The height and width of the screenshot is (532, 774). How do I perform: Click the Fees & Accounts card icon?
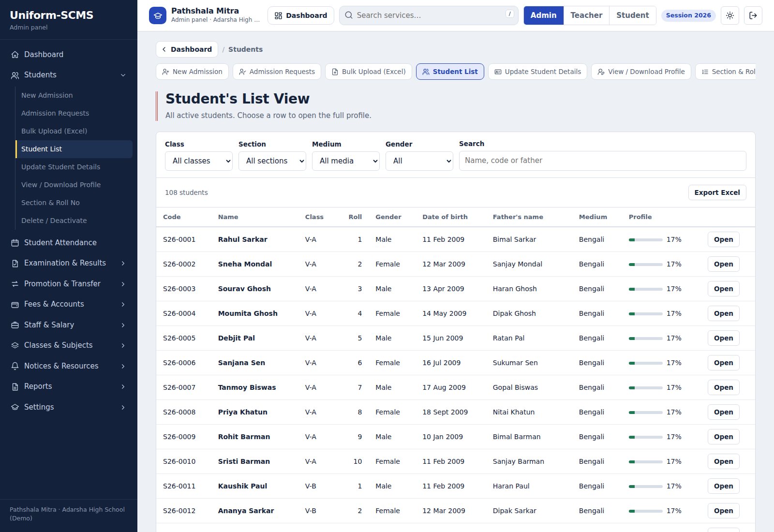(x=15, y=304)
